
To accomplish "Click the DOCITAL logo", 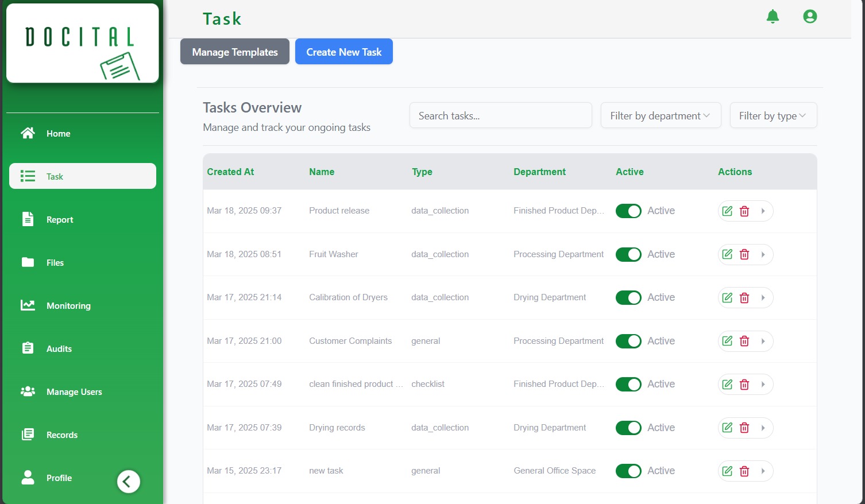I will (x=83, y=44).
